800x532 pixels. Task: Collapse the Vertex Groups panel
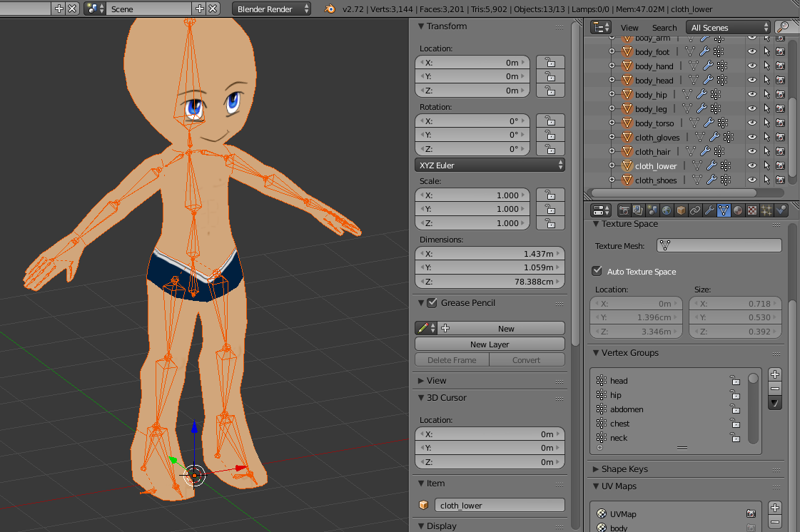click(595, 352)
